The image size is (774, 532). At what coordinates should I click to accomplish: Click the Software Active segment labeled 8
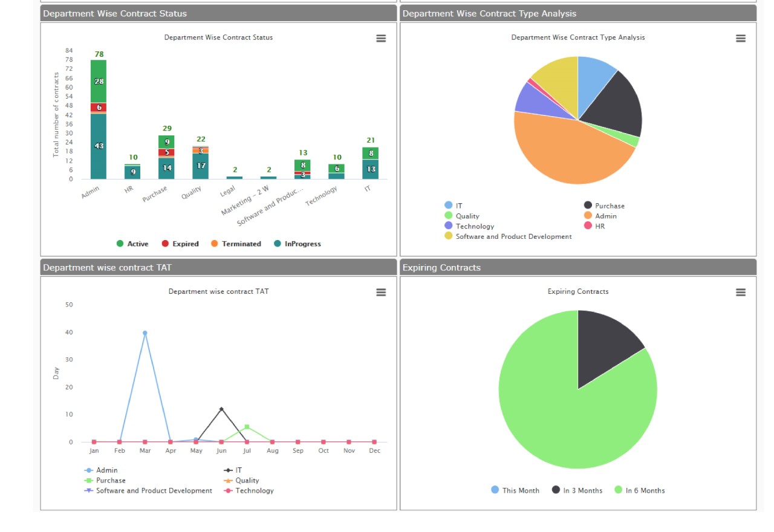tap(302, 165)
